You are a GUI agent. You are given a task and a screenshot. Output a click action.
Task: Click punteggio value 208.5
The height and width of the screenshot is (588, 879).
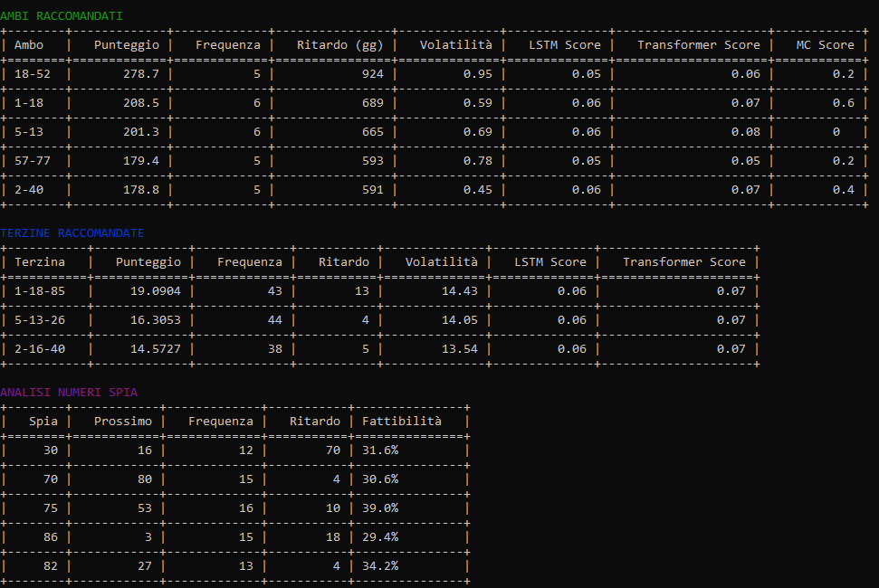pyautogui.click(x=141, y=103)
